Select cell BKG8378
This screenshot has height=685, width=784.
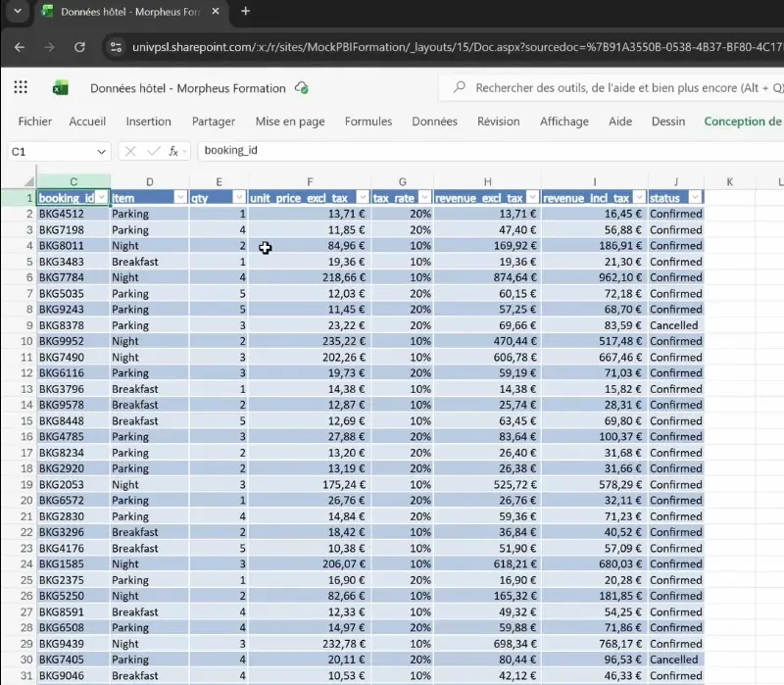point(73,325)
